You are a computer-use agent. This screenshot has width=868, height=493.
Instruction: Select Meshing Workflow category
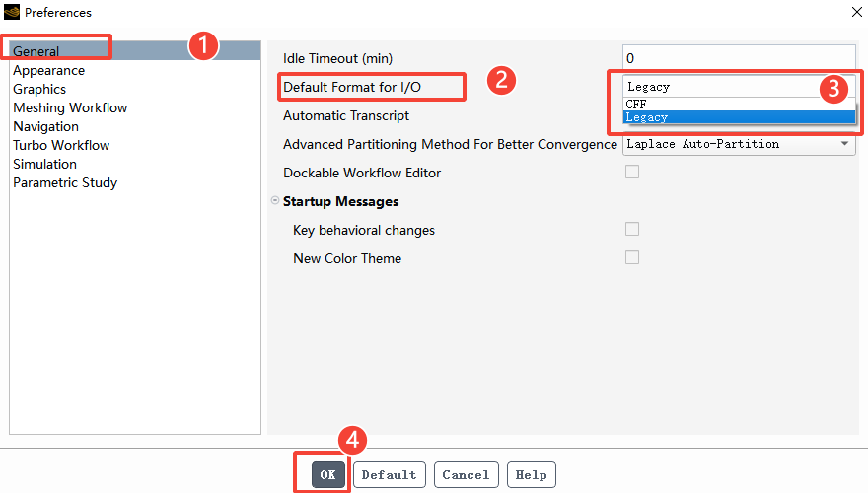(x=70, y=107)
